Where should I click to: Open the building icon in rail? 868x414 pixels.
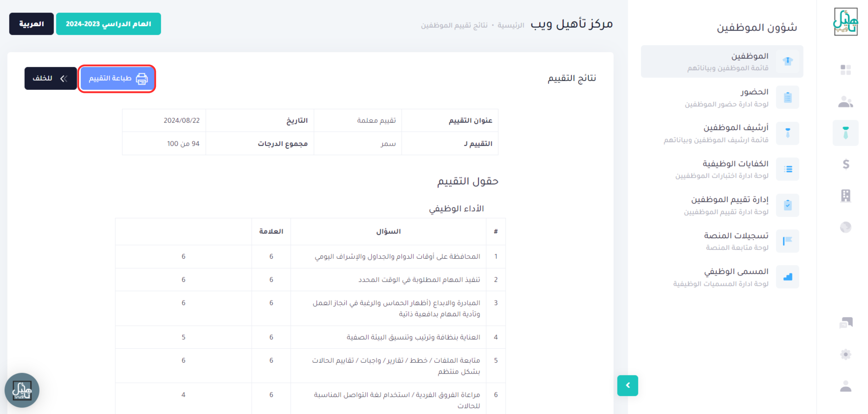click(x=845, y=196)
